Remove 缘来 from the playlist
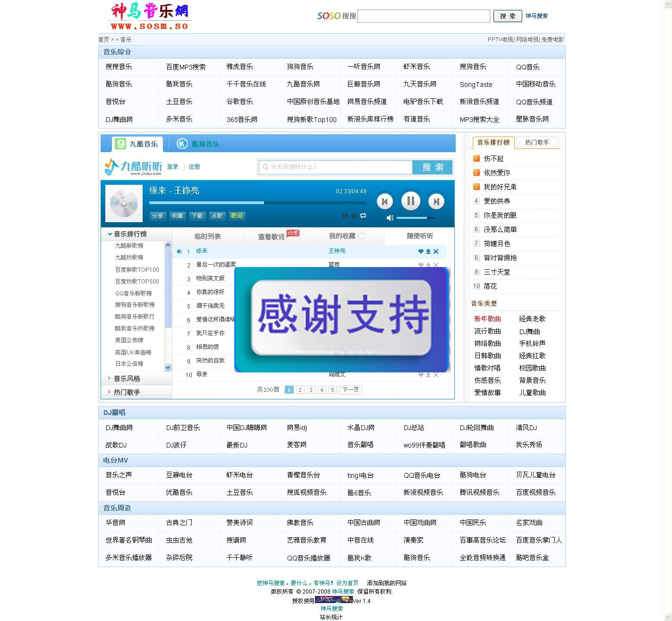672x621 pixels. click(x=436, y=251)
